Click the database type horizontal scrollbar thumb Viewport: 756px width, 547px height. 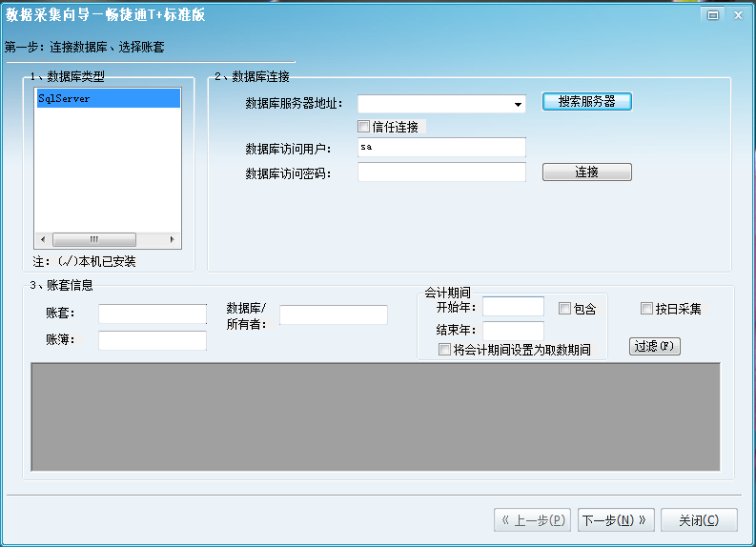(94, 239)
